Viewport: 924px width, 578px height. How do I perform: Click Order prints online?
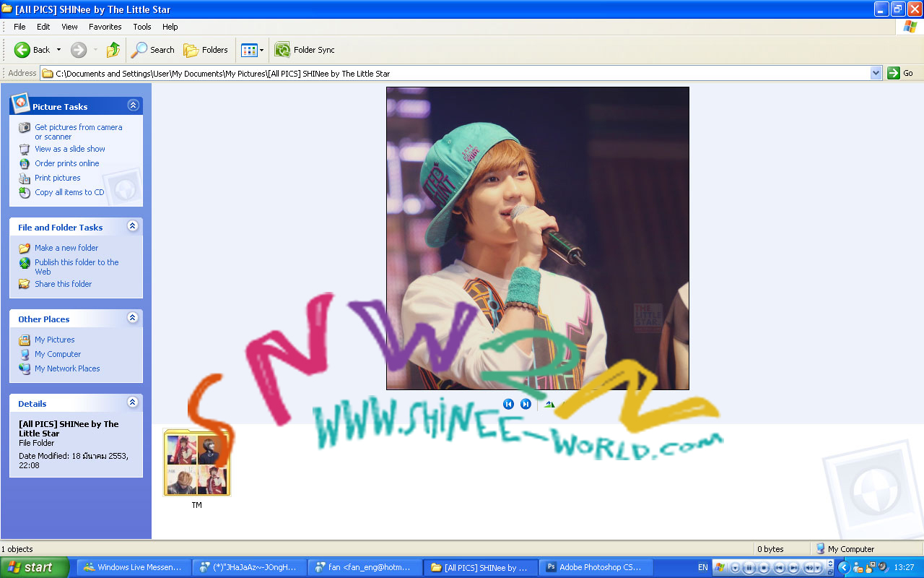point(67,163)
